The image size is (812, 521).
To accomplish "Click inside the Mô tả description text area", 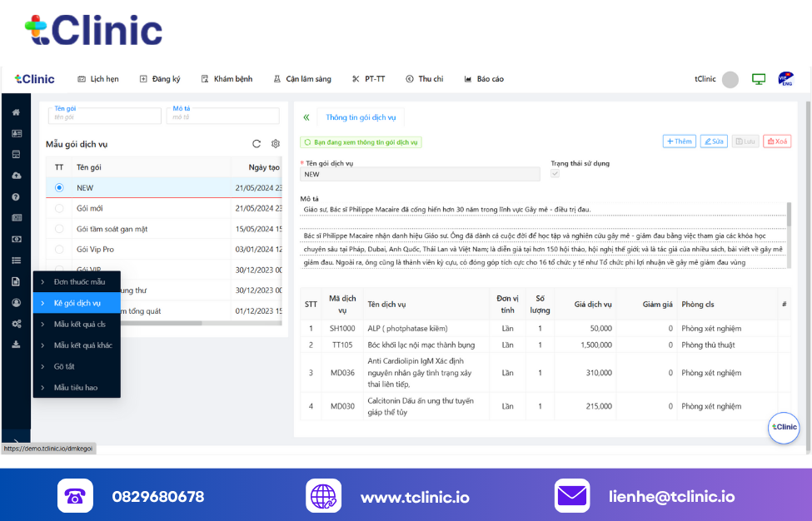I will click(x=543, y=236).
